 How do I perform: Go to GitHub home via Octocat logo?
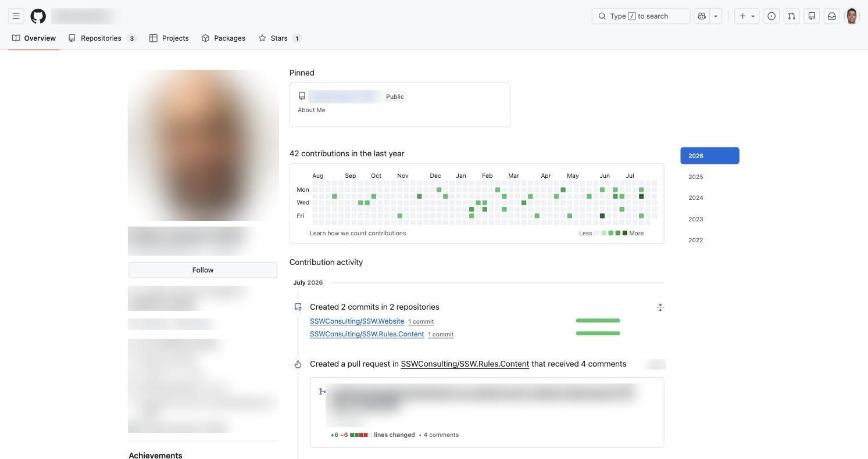click(38, 16)
